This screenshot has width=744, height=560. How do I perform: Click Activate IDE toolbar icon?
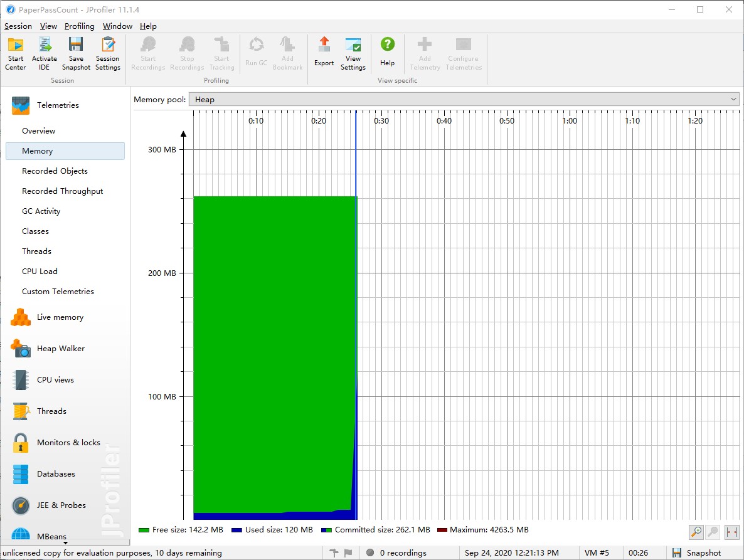click(44, 53)
